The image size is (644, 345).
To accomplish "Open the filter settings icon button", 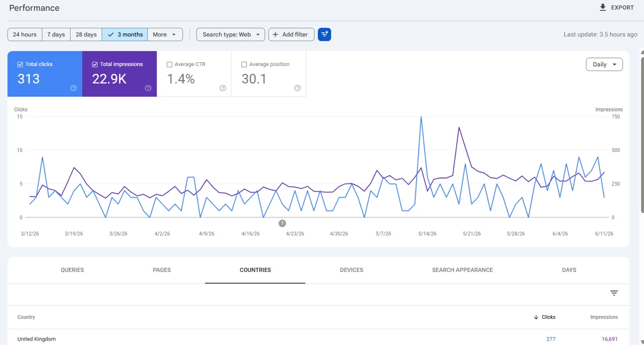I will pyautogui.click(x=324, y=34).
